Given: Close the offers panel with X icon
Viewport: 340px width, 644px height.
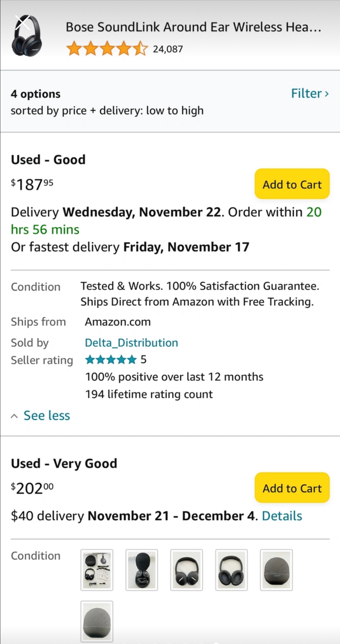Looking at the screenshot, I should tap(23, 22).
